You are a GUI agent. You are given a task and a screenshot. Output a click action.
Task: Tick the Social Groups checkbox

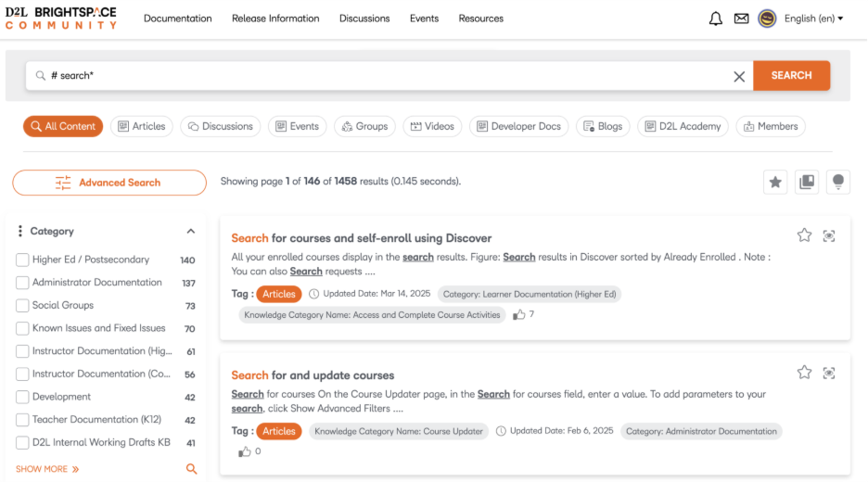[x=22, y=306]
